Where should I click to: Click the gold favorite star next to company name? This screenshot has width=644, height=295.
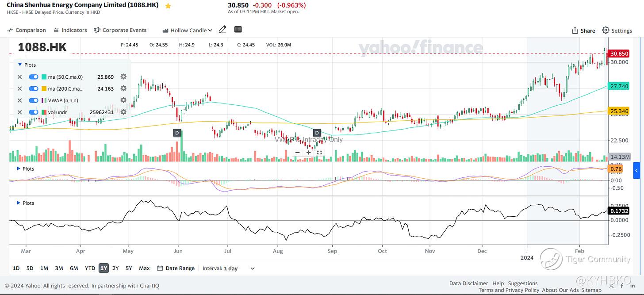coord(168,6)
